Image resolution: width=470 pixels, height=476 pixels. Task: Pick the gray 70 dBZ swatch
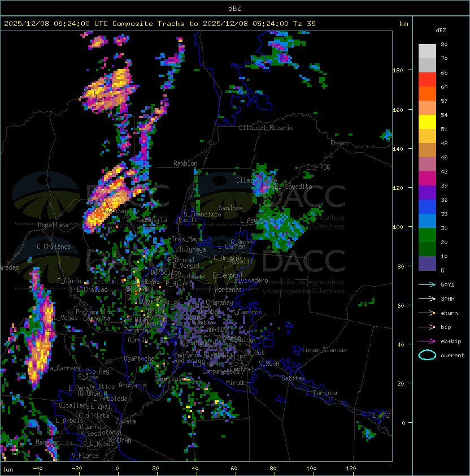tap(427, 65)
